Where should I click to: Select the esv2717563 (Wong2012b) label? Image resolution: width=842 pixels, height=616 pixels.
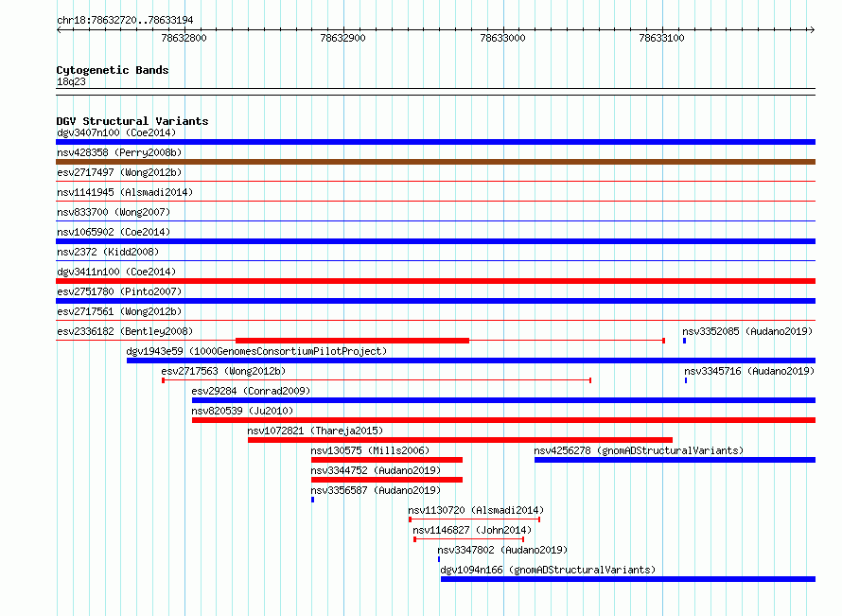(x=223, y=371)
